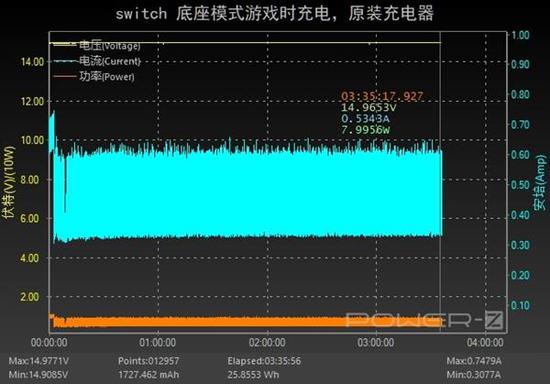Click the Elapsed:03:35:56 status value
550x384 pixels.
pyautogui.click(x=264, y=361)
